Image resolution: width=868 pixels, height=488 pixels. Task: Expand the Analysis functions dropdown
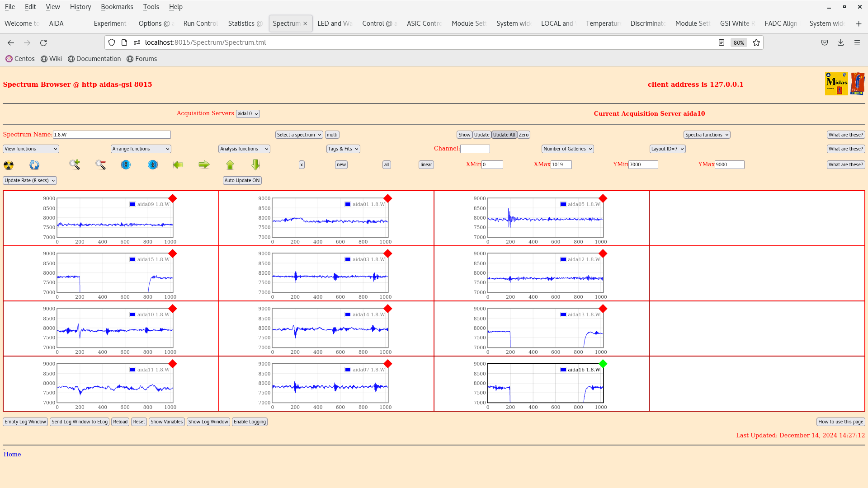point(244,148)
